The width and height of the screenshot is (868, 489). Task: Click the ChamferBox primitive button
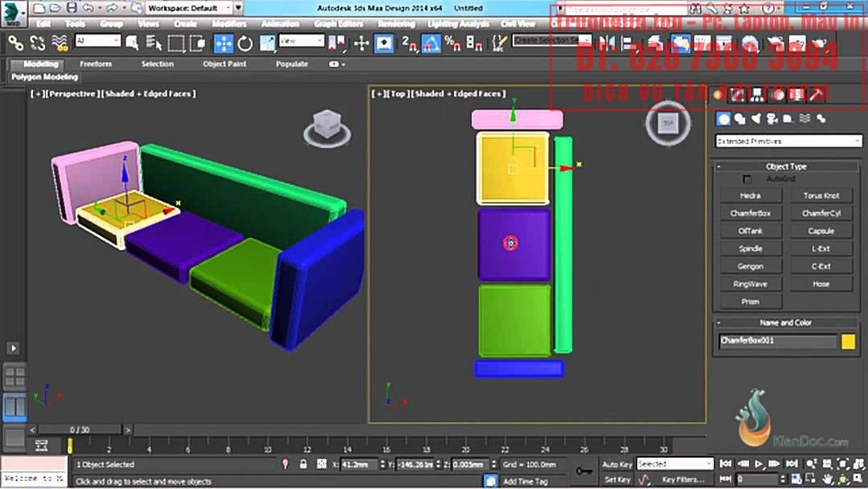pyautogui.click(x=750, y=213)
